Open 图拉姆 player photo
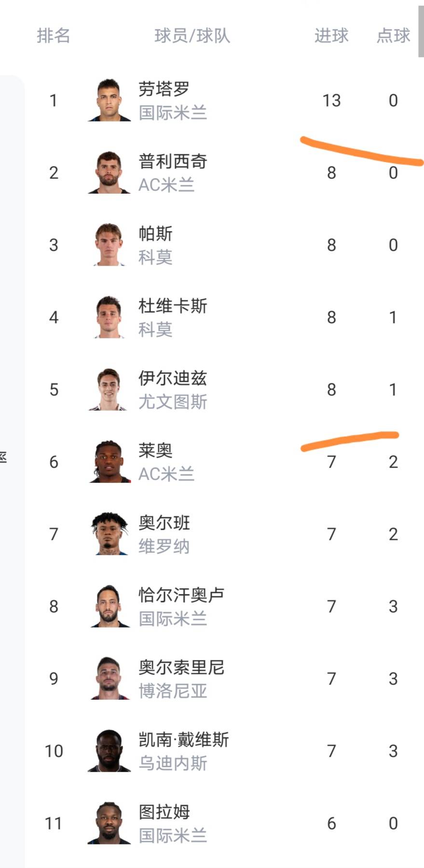The width and height of the screenshot is (424, 868). point(109,823)
